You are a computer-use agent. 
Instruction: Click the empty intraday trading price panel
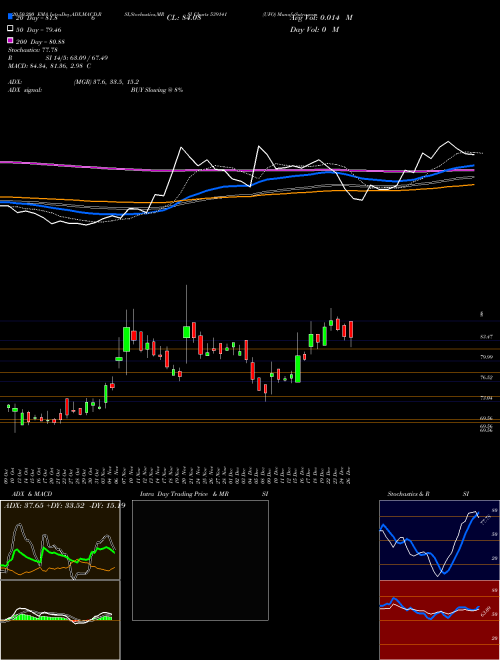[x=200, y=560]
